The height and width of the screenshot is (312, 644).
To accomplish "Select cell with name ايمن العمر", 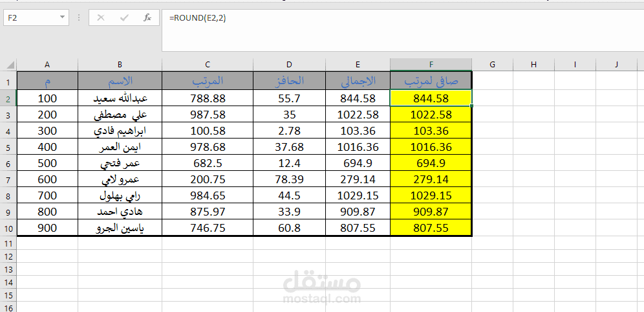I will 120,147.
